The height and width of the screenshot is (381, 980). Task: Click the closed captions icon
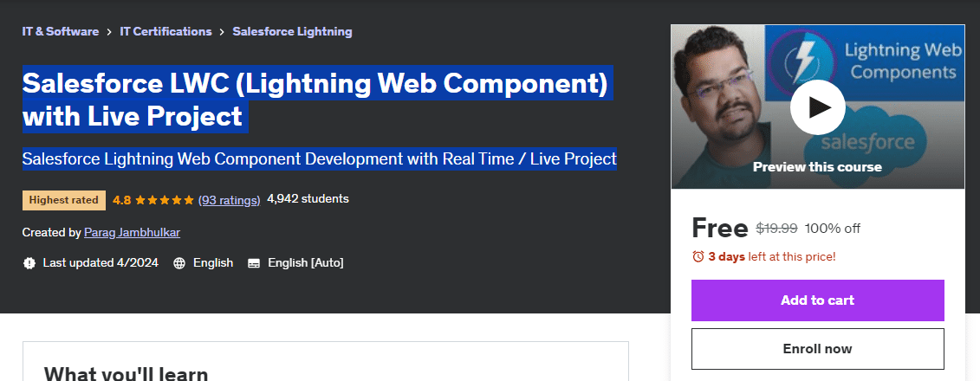click(254, 262)
